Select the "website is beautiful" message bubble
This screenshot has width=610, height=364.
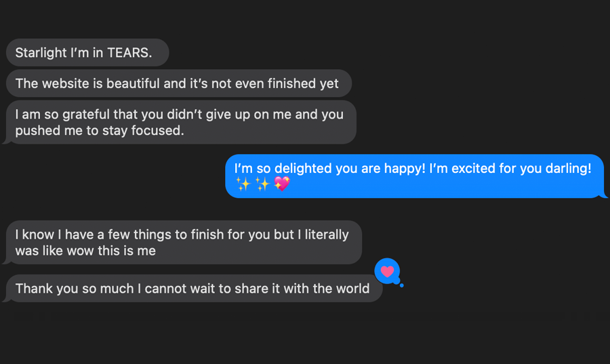(x=179, y=83)
